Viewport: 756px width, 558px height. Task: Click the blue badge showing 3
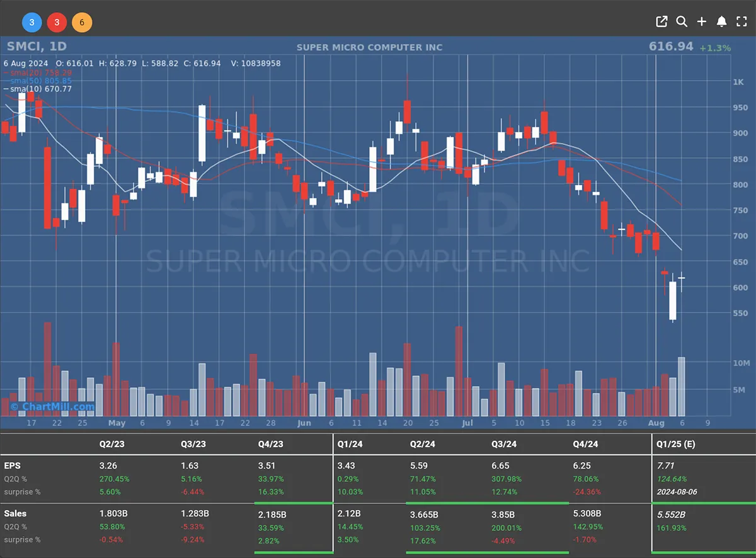tap(31, 23)
